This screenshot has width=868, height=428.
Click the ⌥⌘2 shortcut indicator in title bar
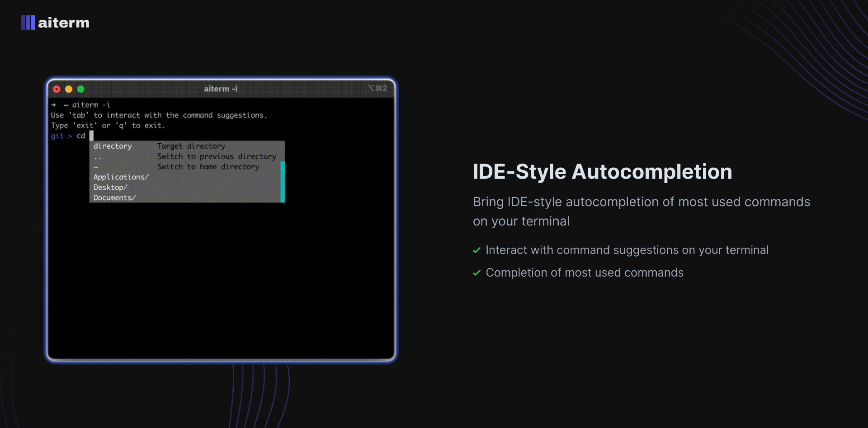coord(377,88)
